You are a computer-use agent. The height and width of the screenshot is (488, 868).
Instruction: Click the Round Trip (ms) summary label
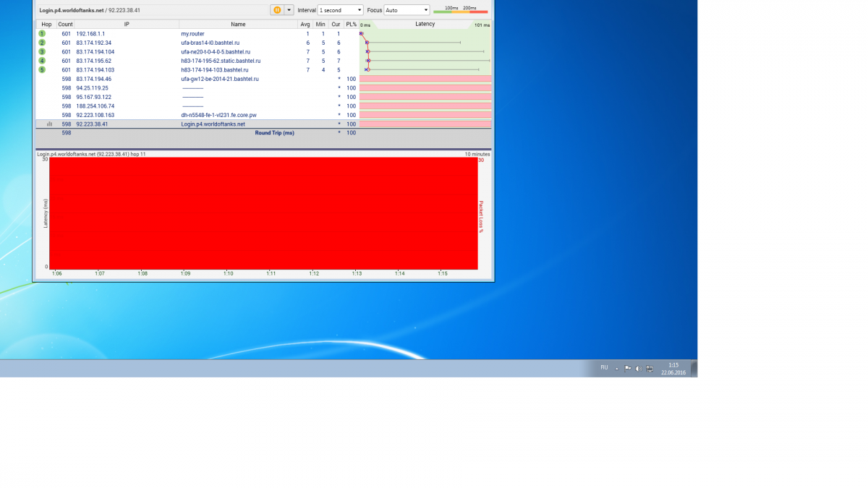coord(274,133)
